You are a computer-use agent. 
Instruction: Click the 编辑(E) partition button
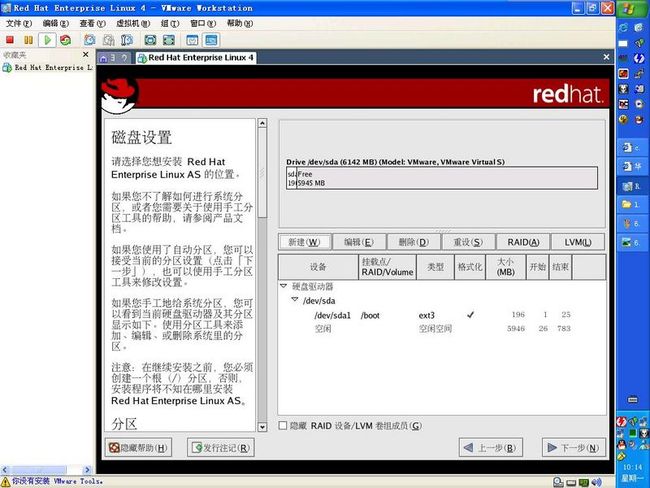[359, 242]
